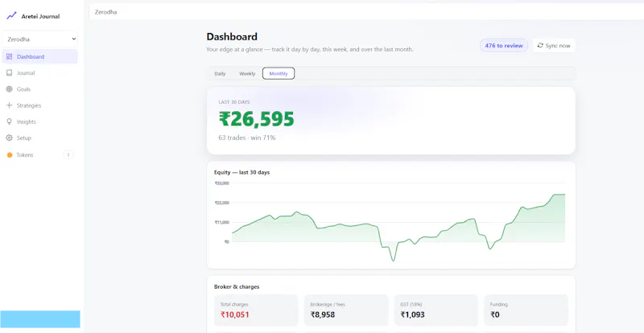Go to Journal in sidebar
Image resolution: width=644 pixels, height=333 pixels.
coord(39,72)
